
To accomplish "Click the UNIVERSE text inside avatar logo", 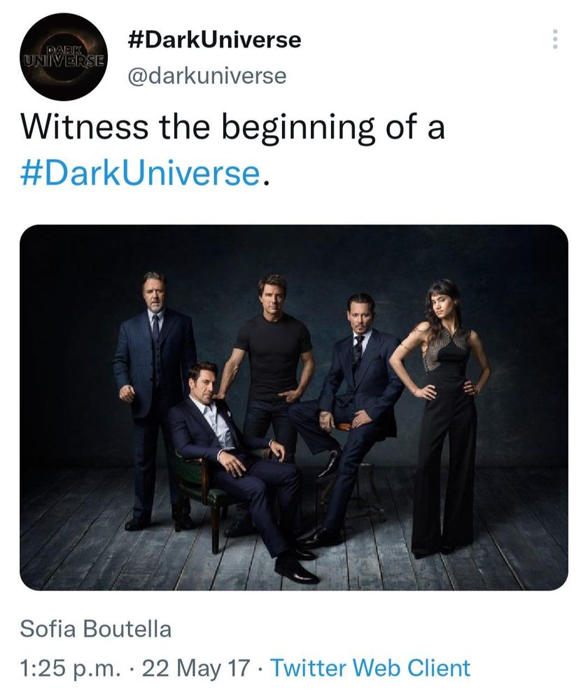I will tap(64, 60).
